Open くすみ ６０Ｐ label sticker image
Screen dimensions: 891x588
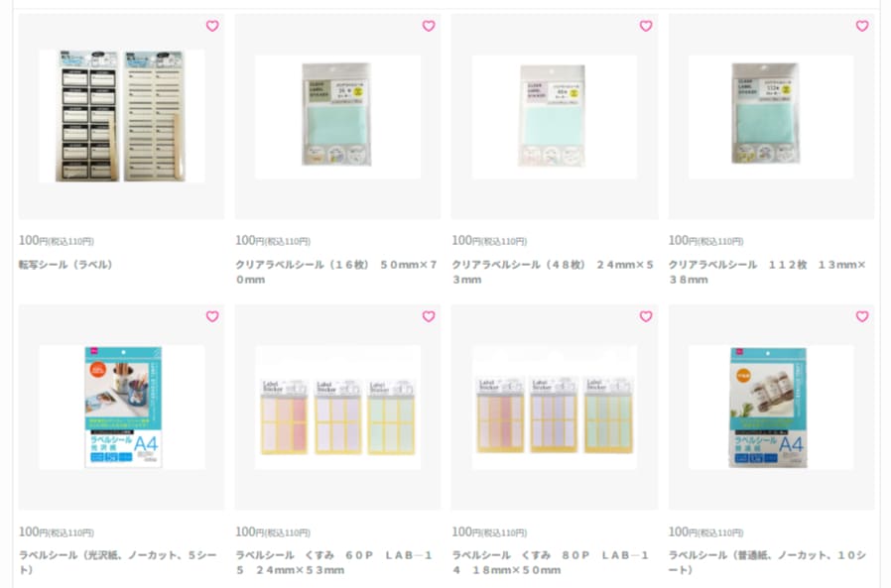coord(337,407)
